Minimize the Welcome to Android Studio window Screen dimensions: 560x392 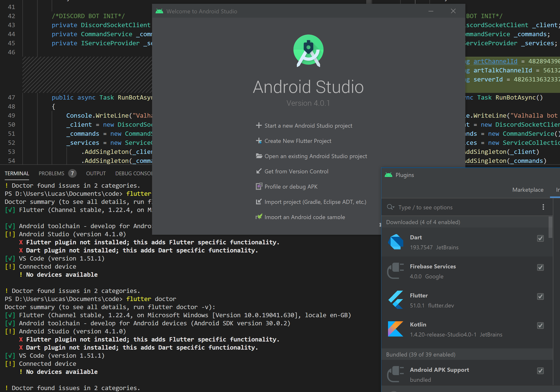[431, 11]
